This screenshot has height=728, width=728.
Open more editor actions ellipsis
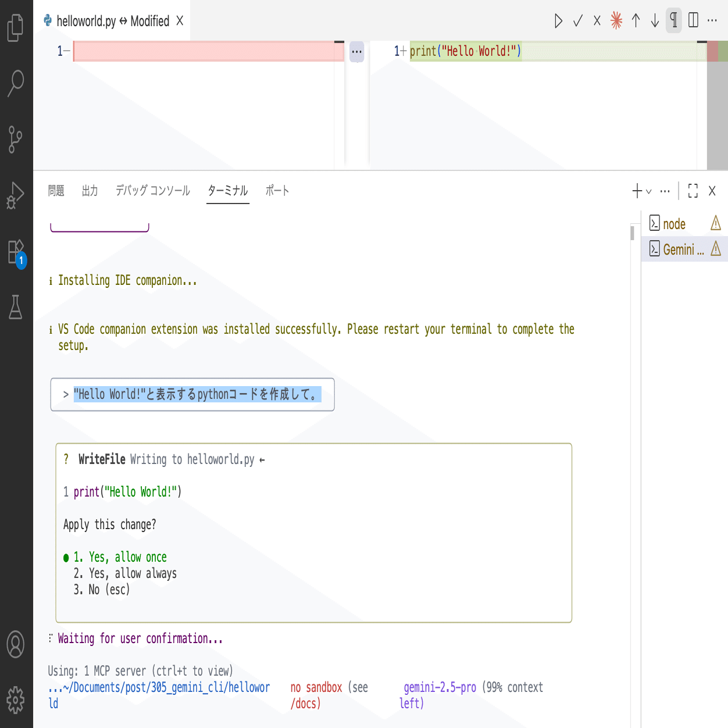(712, 21)
